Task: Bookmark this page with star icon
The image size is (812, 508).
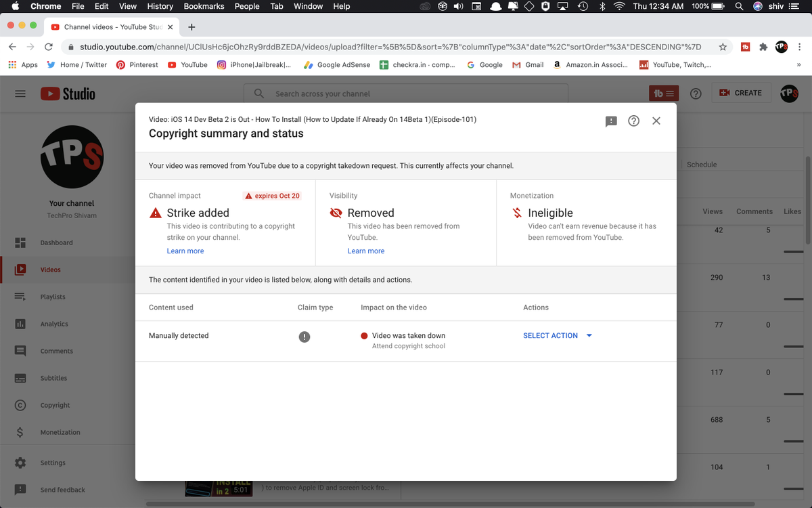Action: coord(723,47)
